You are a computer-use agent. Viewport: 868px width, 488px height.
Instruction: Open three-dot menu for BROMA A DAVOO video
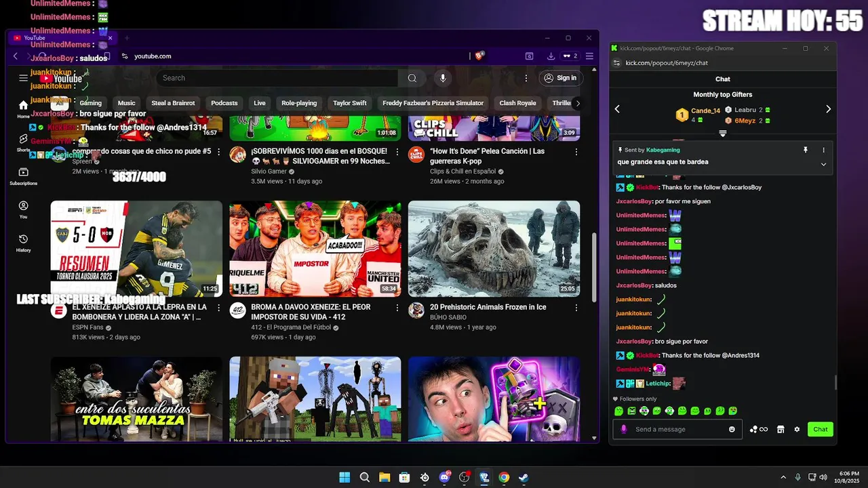[397, 308]
